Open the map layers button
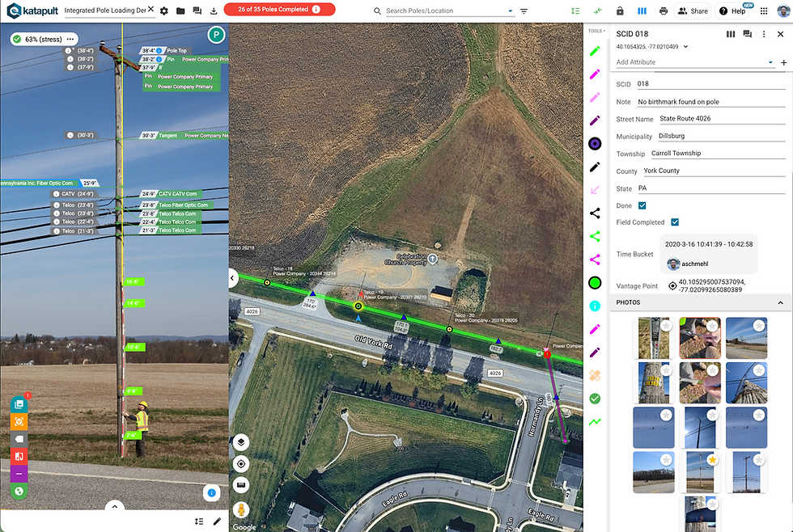The height and width of the screenshot is (532, 793). point(241,442)
